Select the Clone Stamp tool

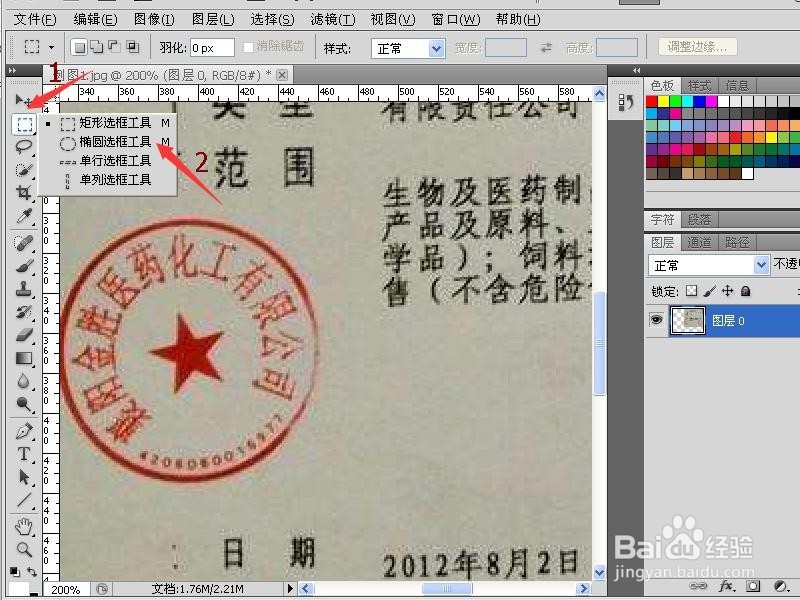coord(23,289)
